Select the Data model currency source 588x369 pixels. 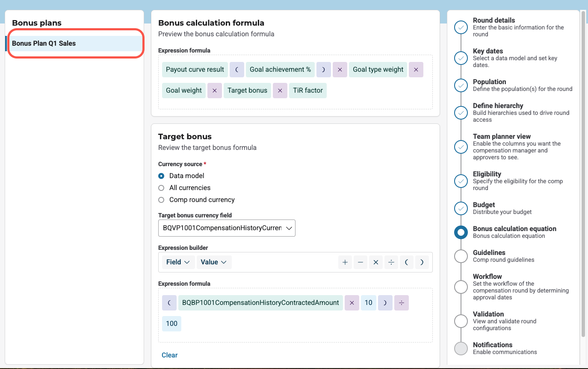click(x=161, y=176)
